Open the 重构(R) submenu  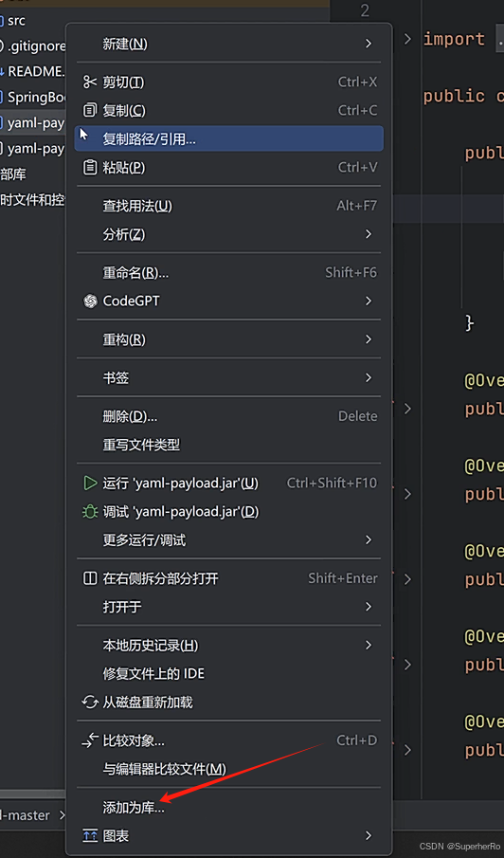pos(229,339)
